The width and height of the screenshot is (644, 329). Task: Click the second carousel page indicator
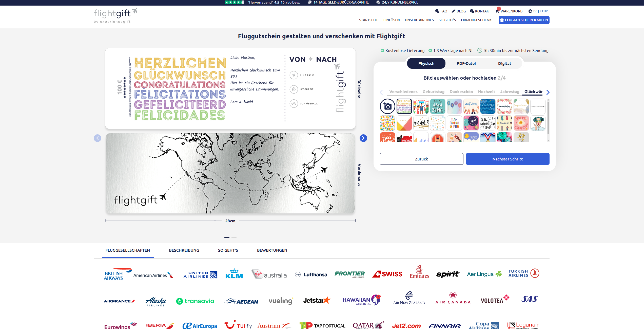234,237
